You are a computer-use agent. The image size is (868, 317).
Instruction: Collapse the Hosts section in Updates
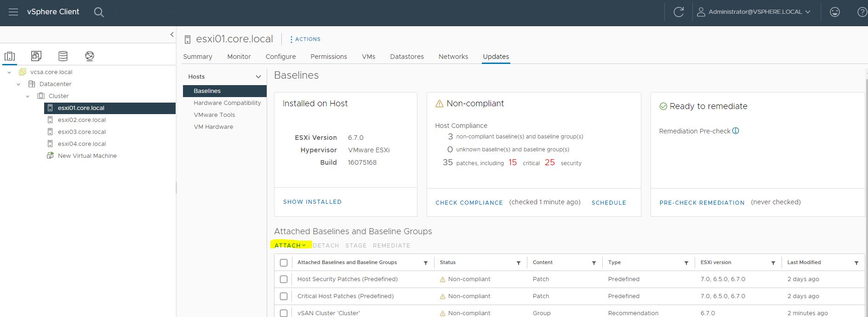click(x=258, y=77)
